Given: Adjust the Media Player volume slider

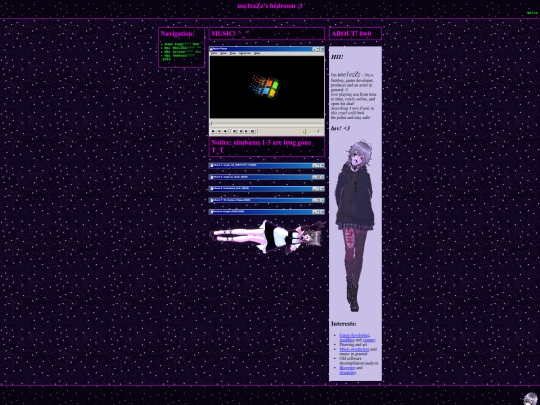Looking at the screenshot, I should click(x=316, y=131).
